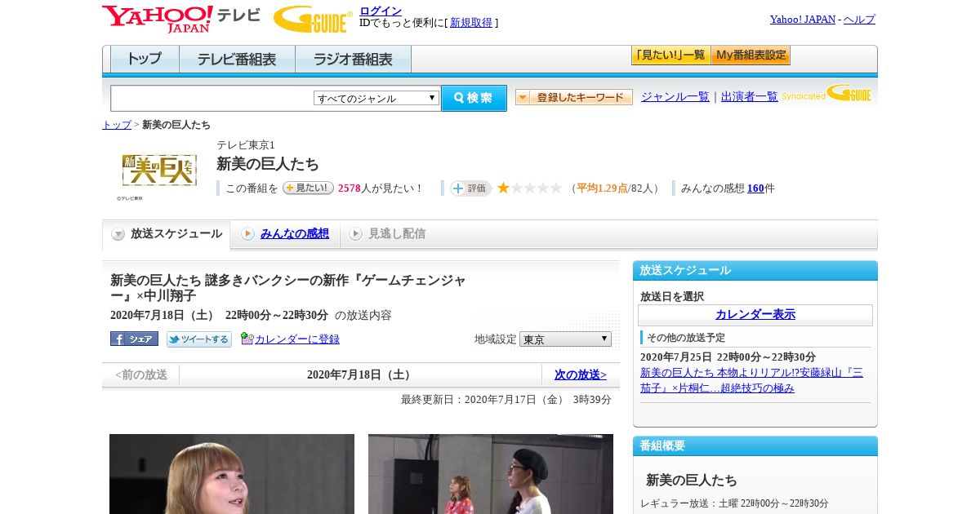Viewport: 980px width, 514px height.
Task: Click the 新美の巨人たち program logo image
Action: [159, 171]
